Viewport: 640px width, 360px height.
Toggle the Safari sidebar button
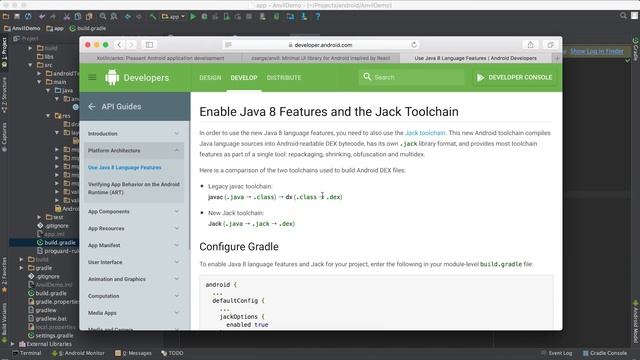(x=149, y=45)
